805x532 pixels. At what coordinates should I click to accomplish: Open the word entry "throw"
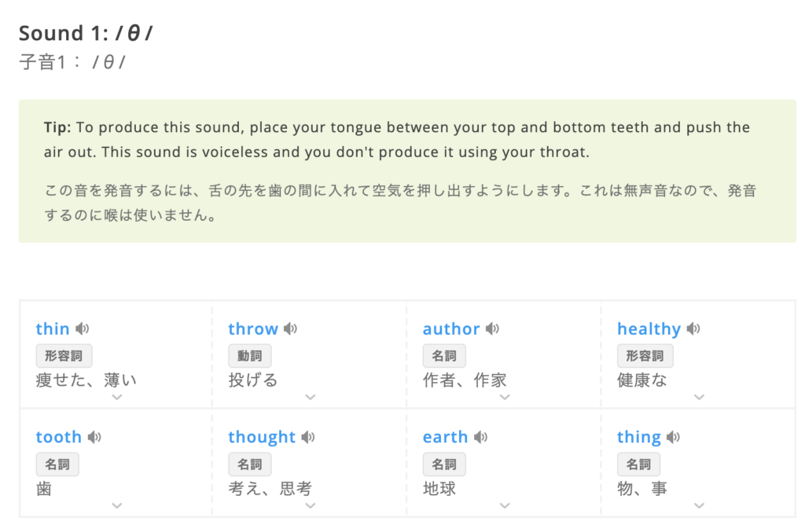[253, 328]
